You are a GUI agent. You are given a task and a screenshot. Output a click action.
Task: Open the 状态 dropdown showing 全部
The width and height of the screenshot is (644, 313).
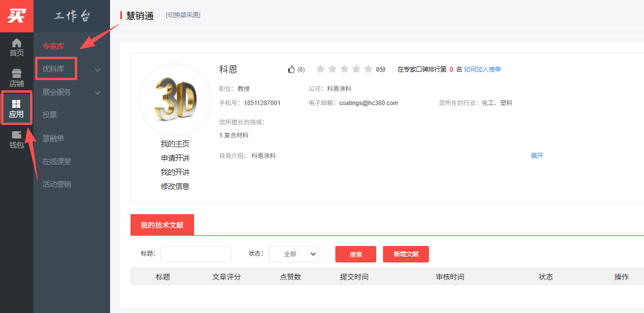(293, 254)
